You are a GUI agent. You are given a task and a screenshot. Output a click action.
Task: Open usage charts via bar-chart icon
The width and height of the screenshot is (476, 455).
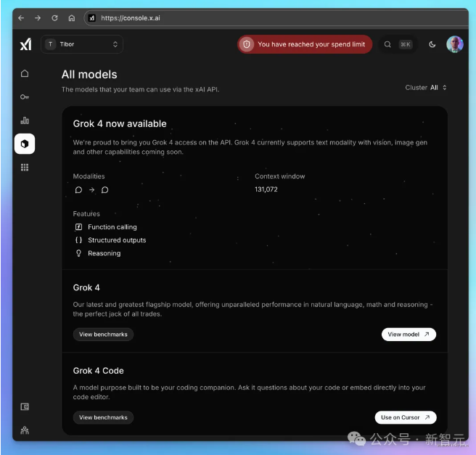pyautogui.click(x=25, y=120)
